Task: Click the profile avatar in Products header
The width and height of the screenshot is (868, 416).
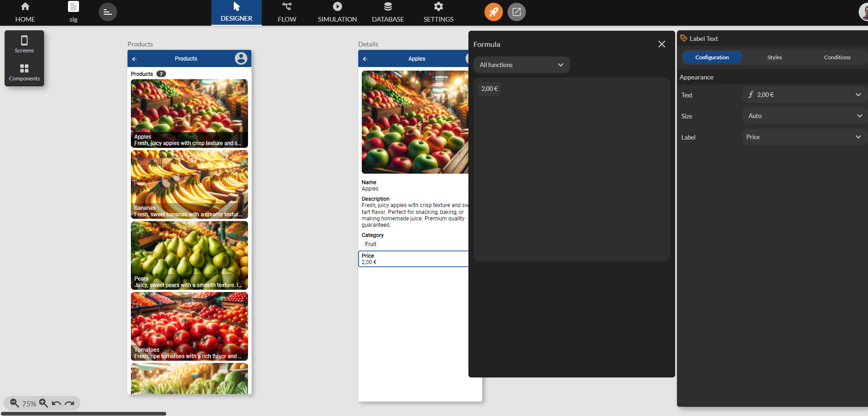Action: pyautogui.click(x=241, y=58)
